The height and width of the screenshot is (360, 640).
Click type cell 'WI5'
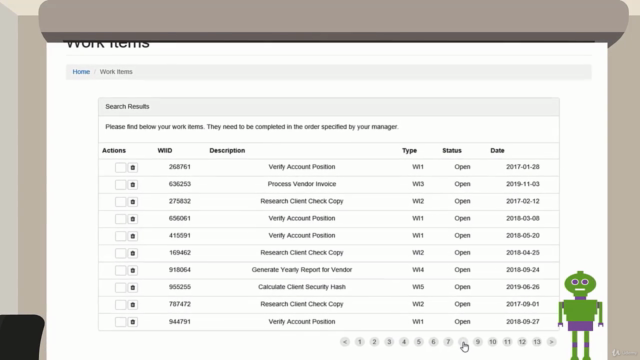[x=418, y=287]
